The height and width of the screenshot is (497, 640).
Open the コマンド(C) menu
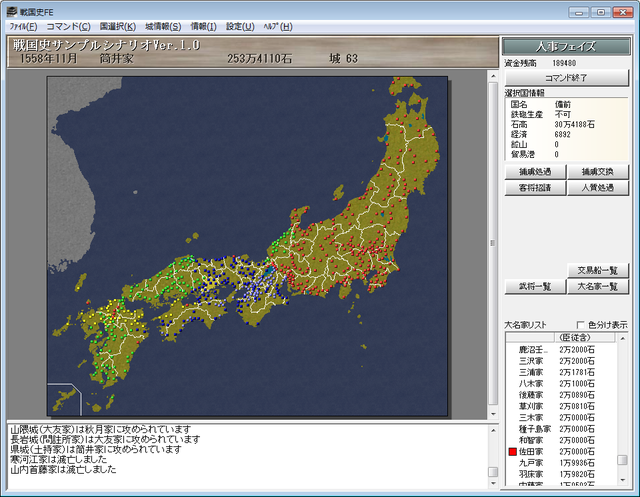[68, 27]
